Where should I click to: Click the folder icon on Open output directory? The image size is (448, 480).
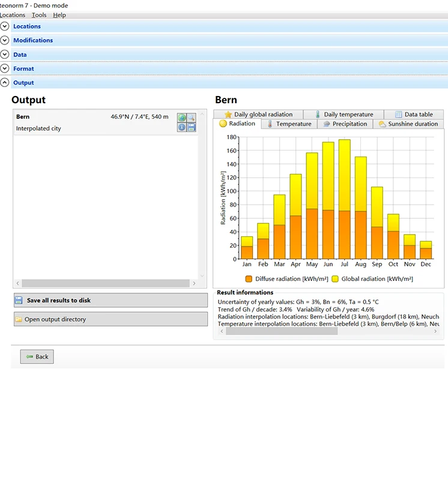(x=19, y=319)
